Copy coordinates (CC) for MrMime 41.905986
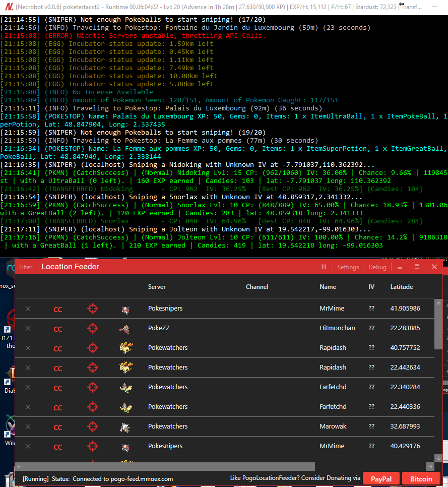This screenshot has width=448, height=487. pos(58,310)
